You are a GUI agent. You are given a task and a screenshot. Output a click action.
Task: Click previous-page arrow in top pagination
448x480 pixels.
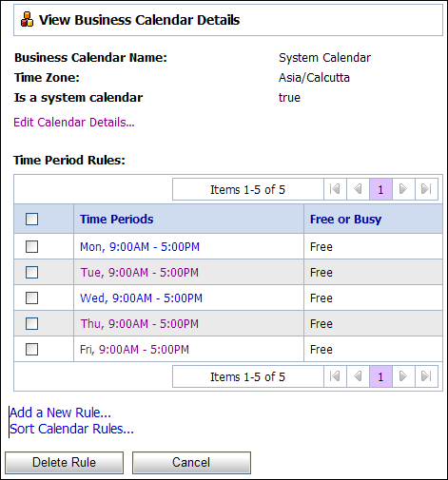pos(358,189)
